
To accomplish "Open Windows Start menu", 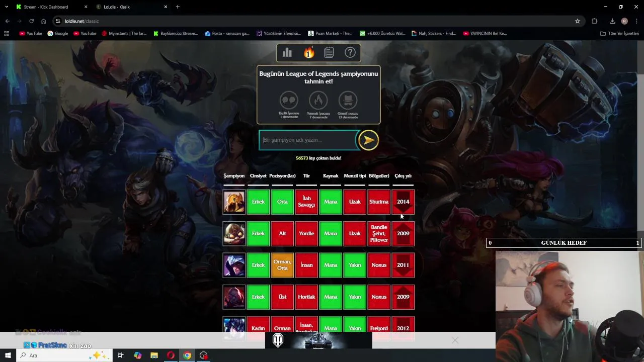I will pos(8,355).
